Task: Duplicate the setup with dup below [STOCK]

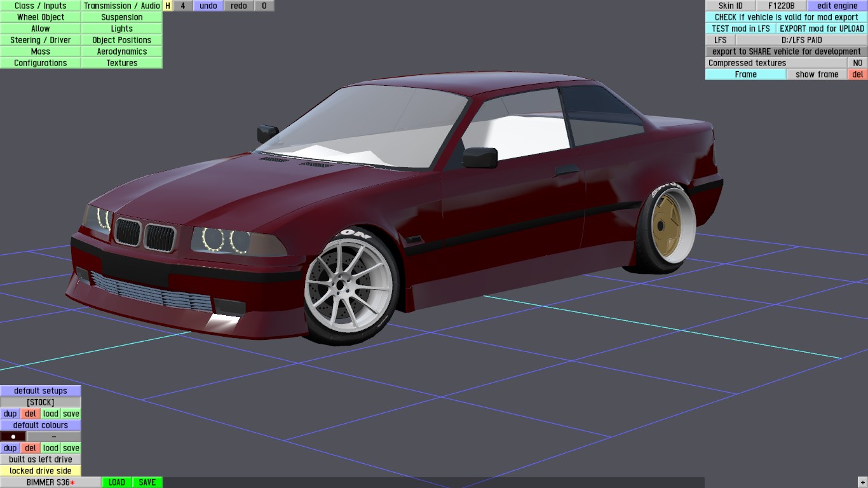Action: coord(10,414)
